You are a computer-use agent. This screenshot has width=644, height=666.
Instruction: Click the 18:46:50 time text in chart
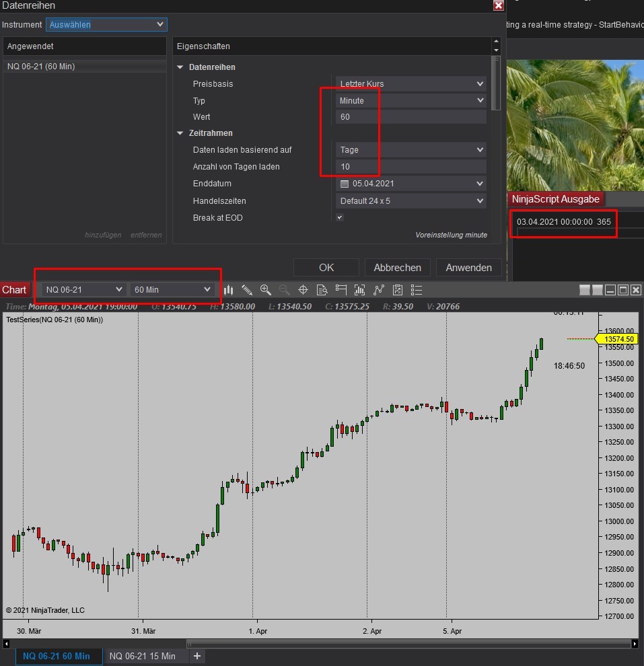pos(569,366)
